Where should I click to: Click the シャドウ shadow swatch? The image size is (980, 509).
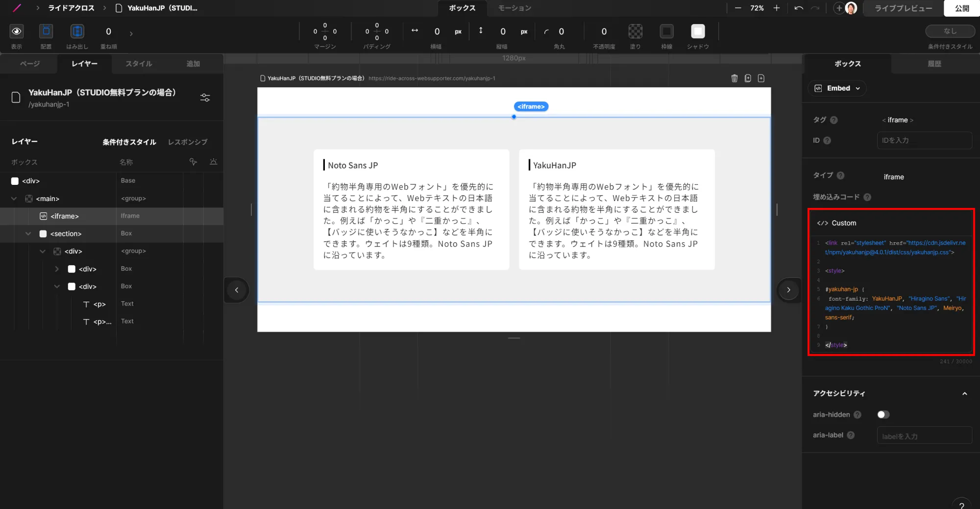point(698,31)
